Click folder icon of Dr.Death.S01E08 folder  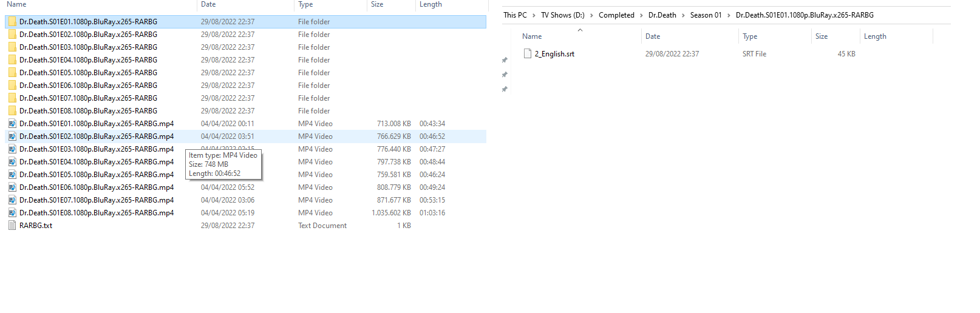coord(12,111)
